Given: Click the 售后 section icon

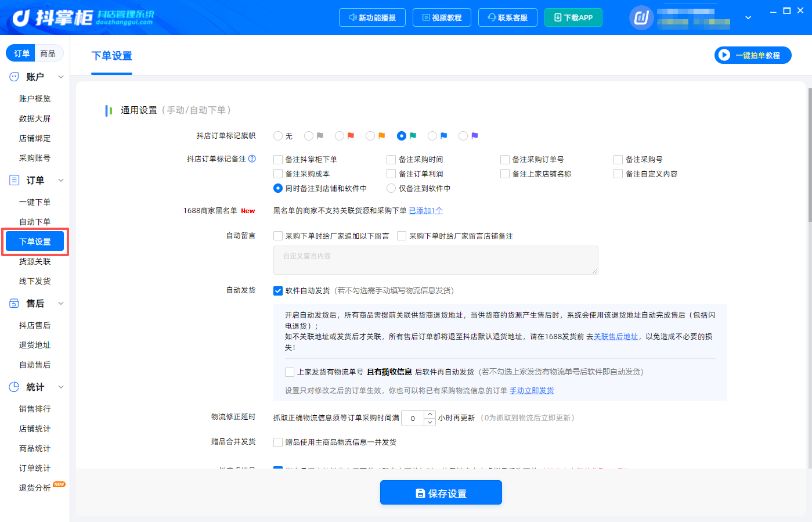Looking at the screenshot, I should 14,303.
